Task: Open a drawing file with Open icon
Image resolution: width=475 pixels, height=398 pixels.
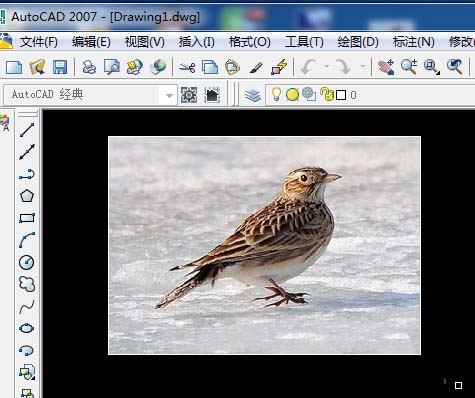Action: pyautogui.click(x=37, y=67)
